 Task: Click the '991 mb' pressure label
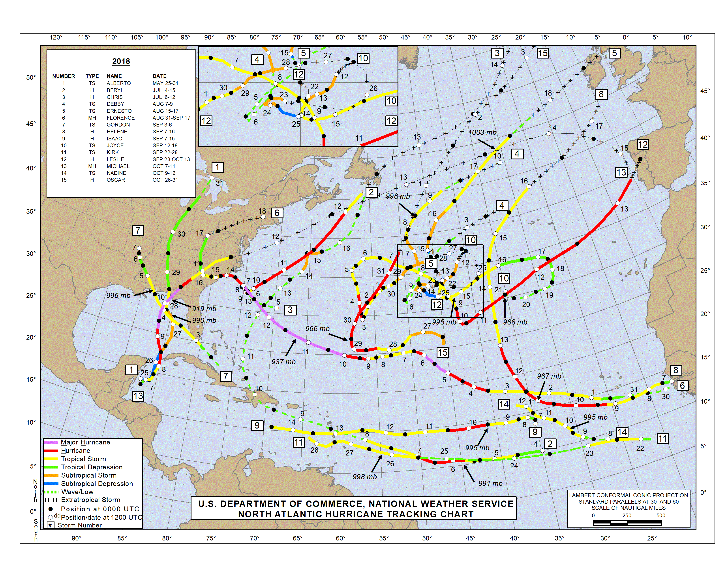coord(490,483)
